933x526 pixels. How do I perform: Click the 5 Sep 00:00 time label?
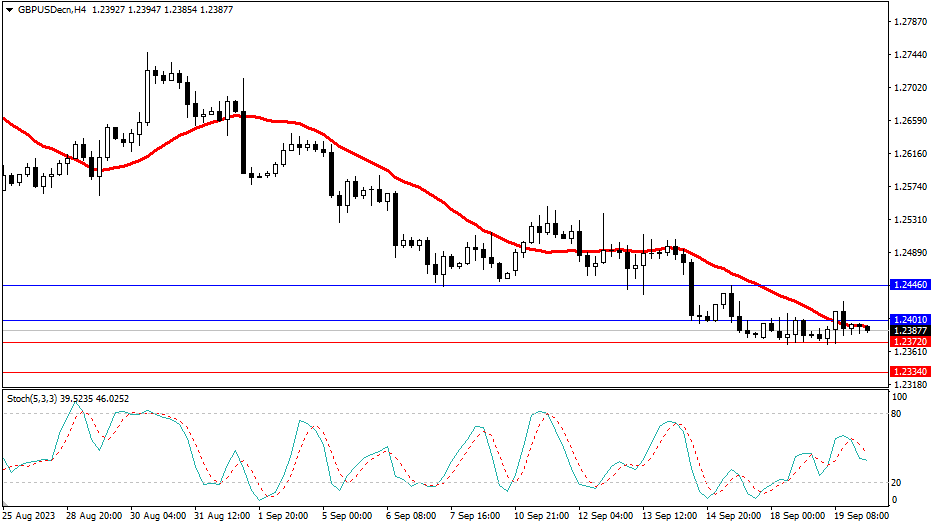[346, 516]
